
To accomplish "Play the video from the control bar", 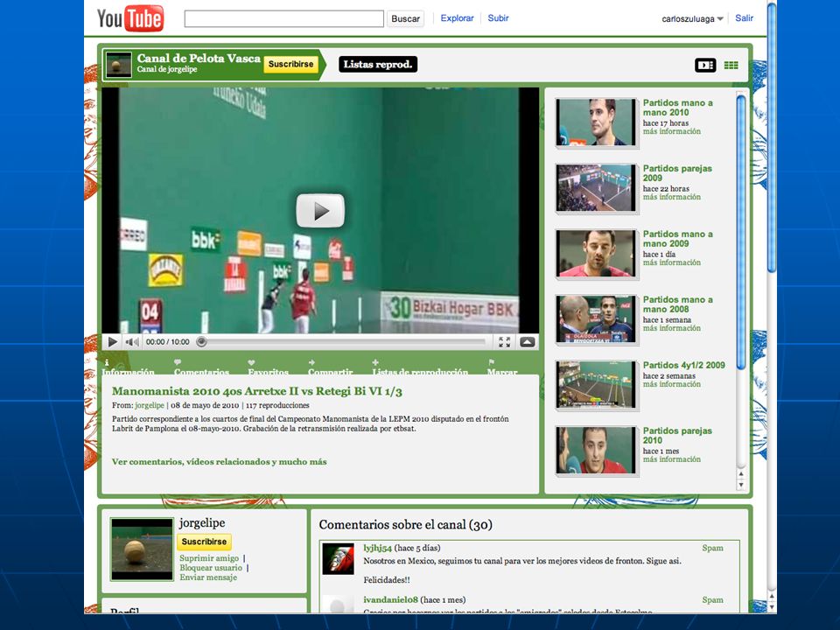I will [113, 342].
